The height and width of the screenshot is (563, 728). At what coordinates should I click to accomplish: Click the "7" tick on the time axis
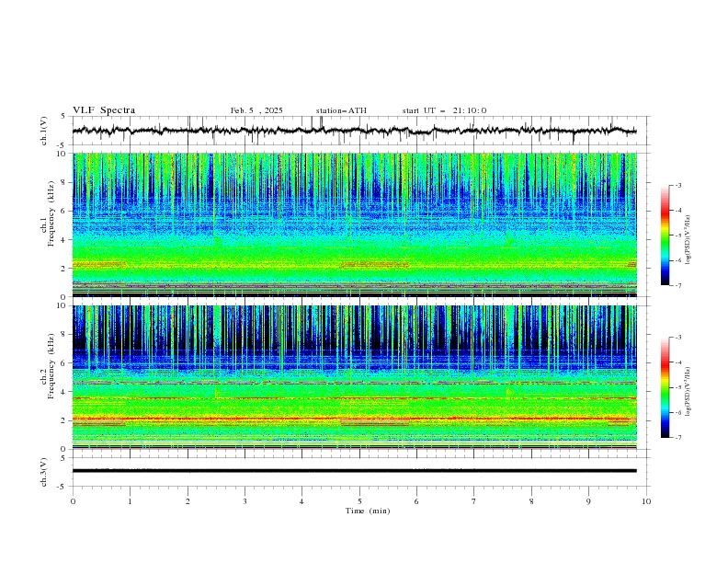474,501
